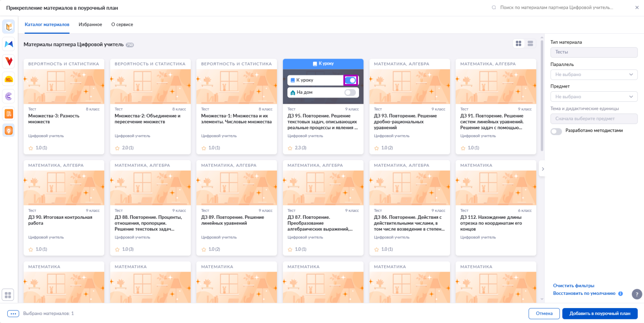Open the 'Предмет' dropdown
The height and width of the screenshot is (323, 644).
[x=594, y=97]
